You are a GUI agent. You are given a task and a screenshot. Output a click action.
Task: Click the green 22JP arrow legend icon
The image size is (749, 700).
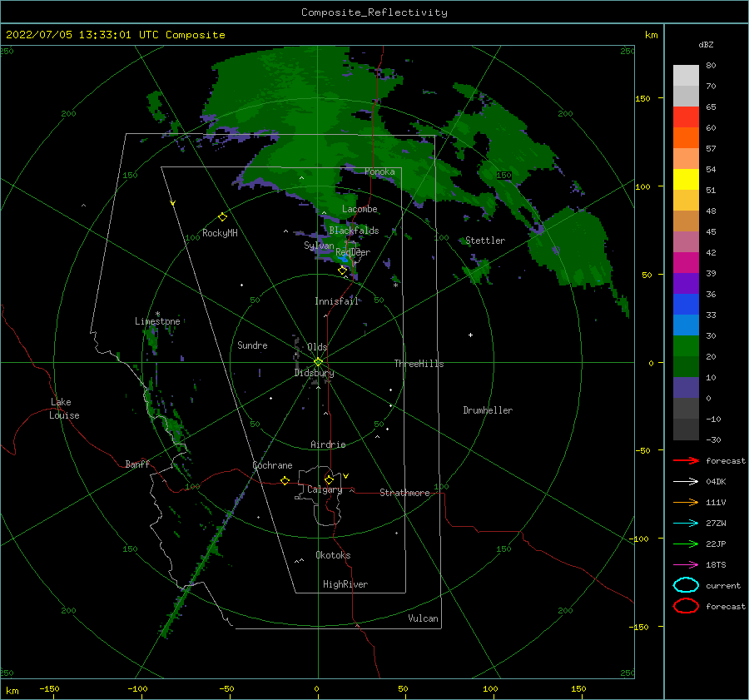coord(686,544)
